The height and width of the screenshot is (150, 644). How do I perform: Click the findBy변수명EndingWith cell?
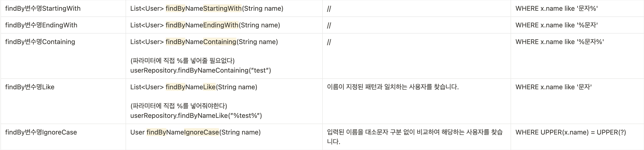tap(63, 25)
